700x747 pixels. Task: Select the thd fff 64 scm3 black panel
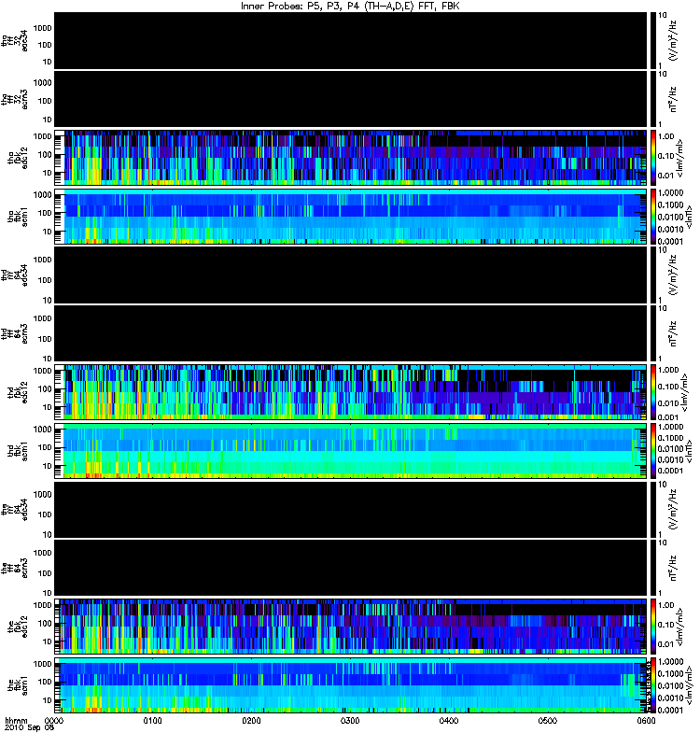[351, 333]
